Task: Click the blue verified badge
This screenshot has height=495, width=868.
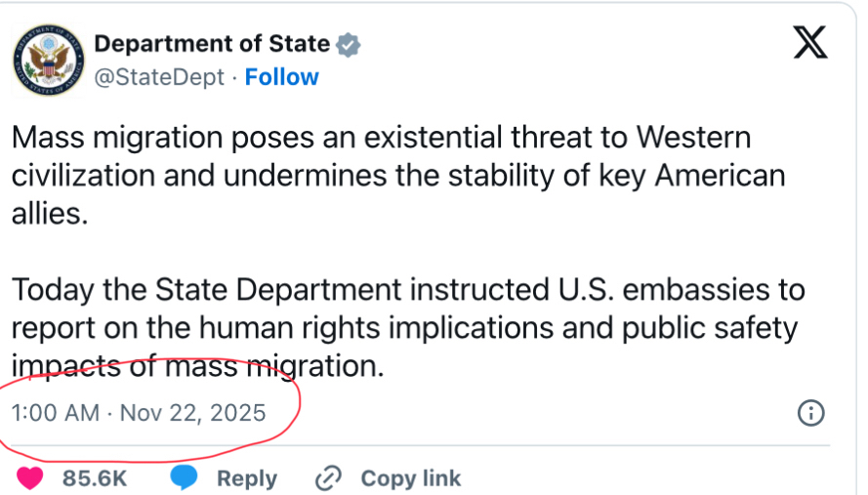Action: click(x=349, y=44)
